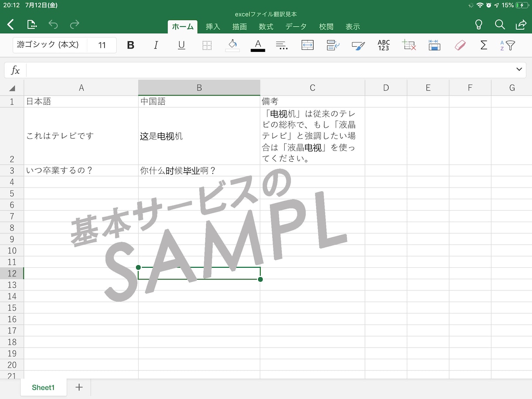Image resolution: width=532 pixels, height=399 pixels.
Task: Open ABC 123 number format
Action: tap(383, 45)
